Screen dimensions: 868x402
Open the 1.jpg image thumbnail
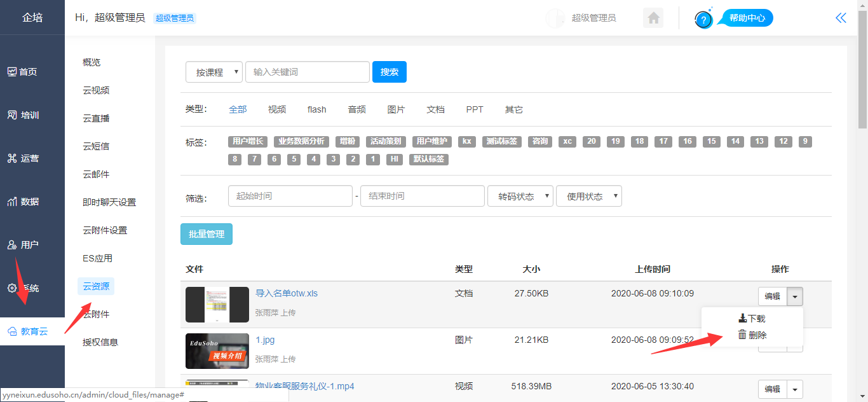click(217, 351)
